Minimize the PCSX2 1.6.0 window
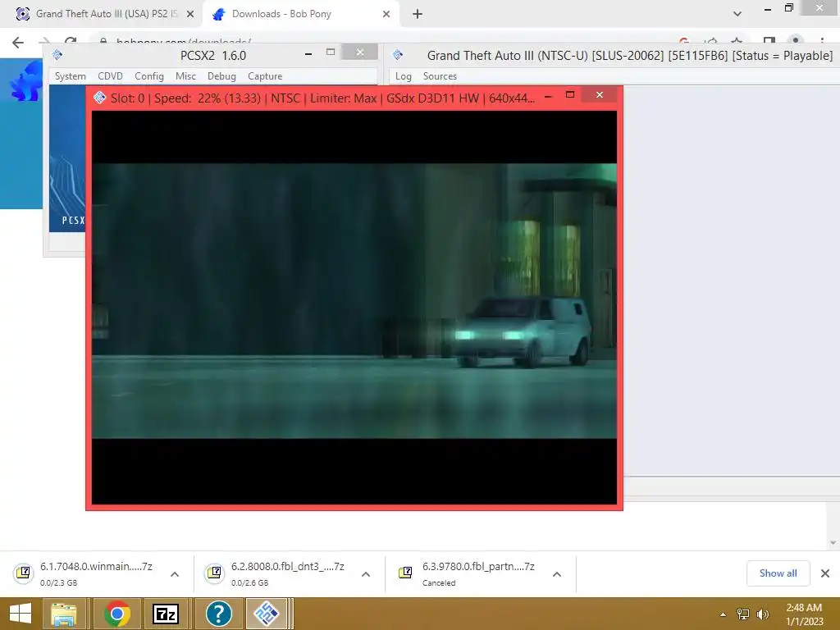The width and height of the screenshot is (840, 630). tap(308, 53)
